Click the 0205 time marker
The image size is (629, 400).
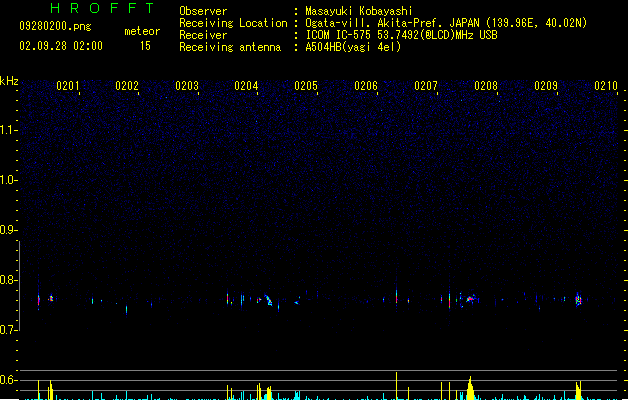click(306, 86)
